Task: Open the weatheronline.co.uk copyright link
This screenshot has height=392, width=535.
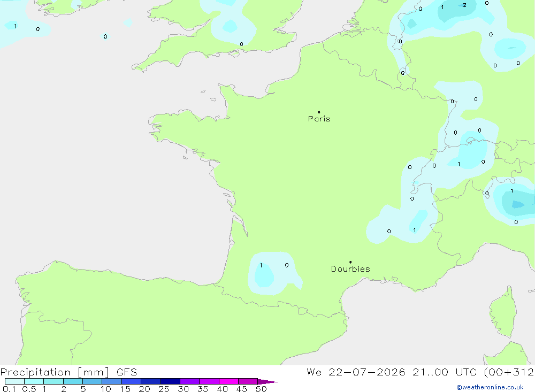Action: (x=490, y=387)
